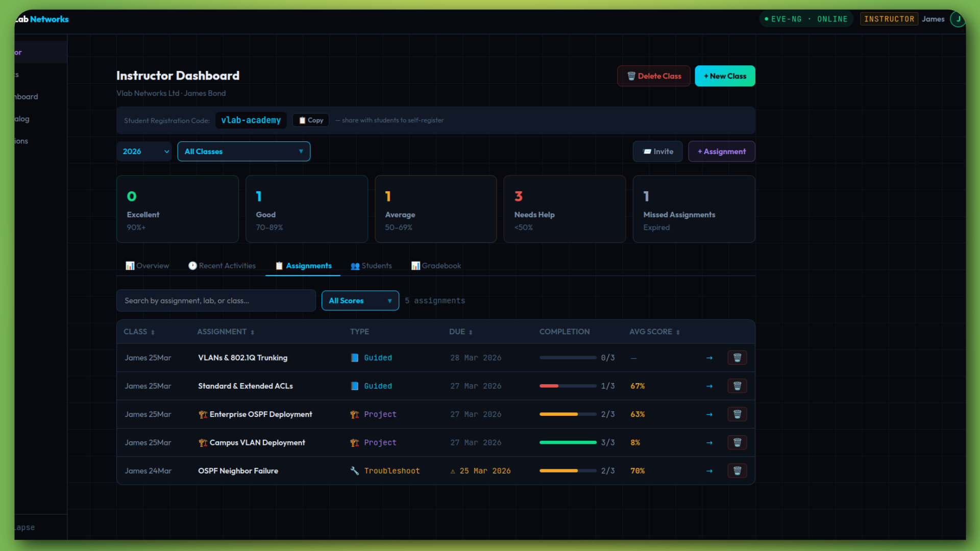Open the James profile avatar
This screenshot has height=551, width=980.
click(958, 19)
